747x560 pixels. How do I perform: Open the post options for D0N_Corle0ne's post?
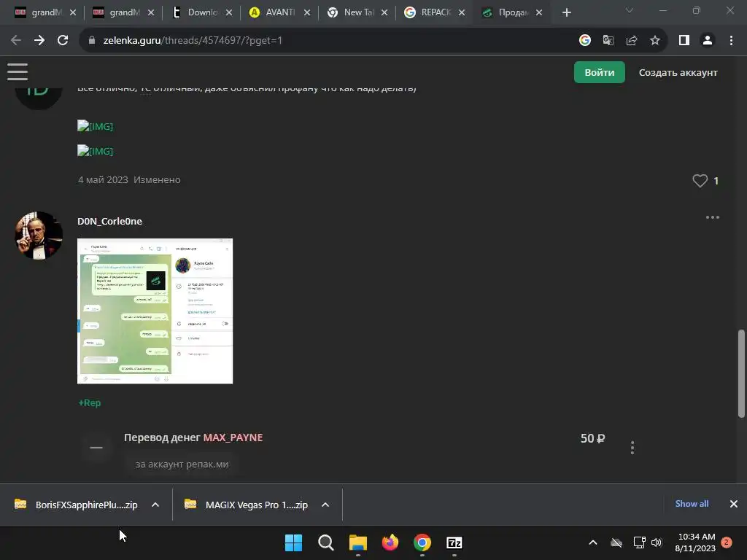tap(713, 217)
